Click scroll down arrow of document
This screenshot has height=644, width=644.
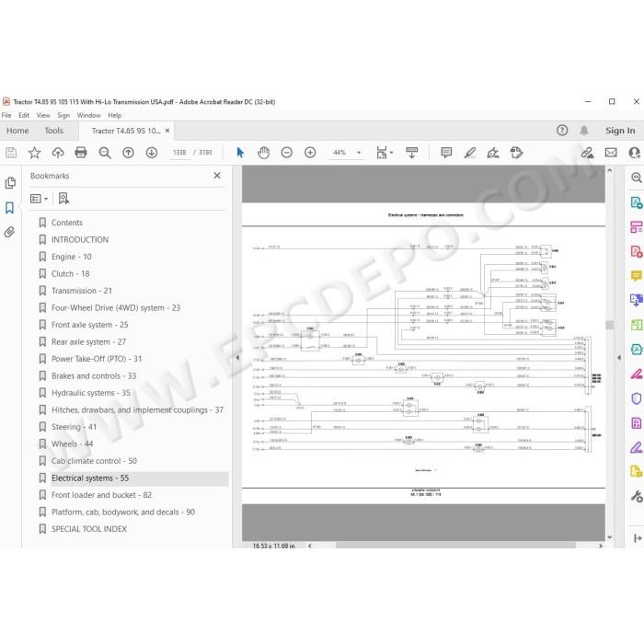[x=610, y=536]
